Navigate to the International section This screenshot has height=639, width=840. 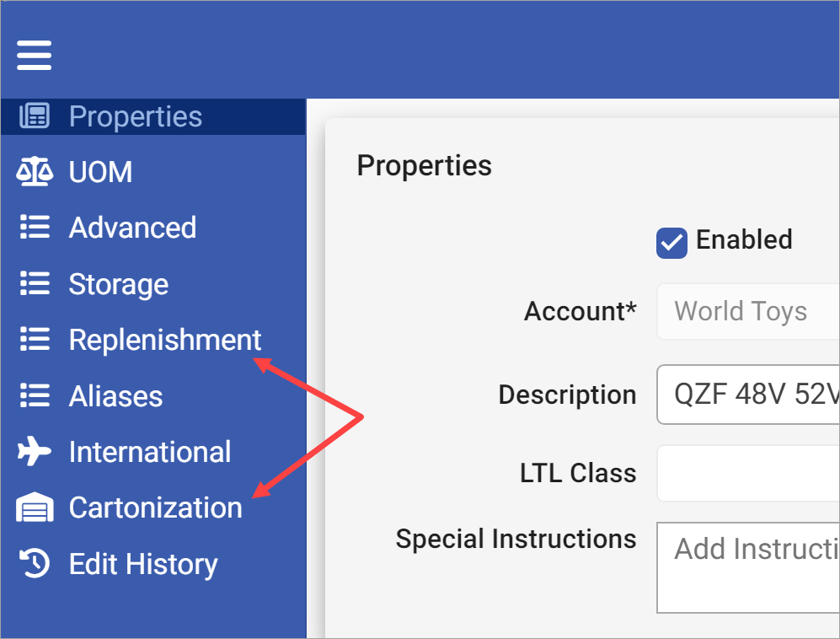tap(149, 452)
